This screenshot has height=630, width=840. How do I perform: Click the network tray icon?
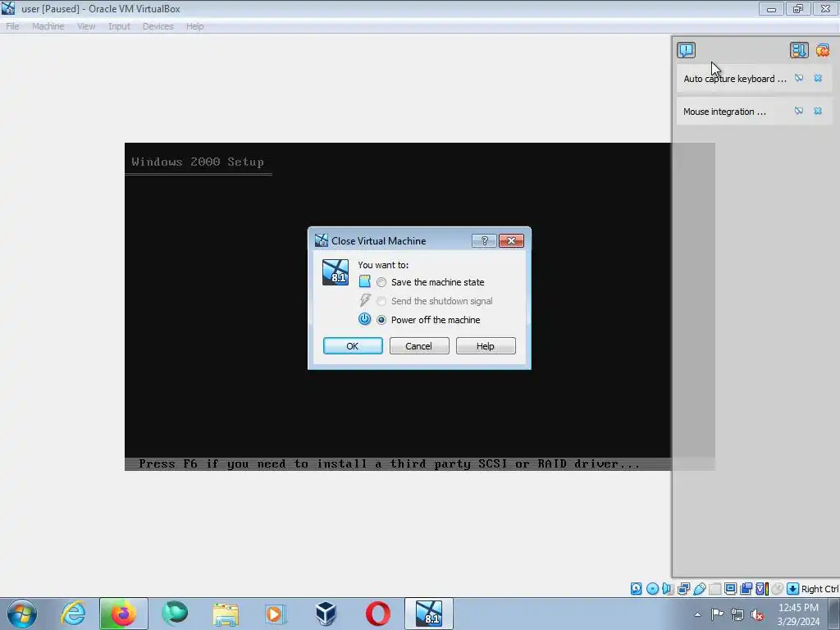click(737, 614)
